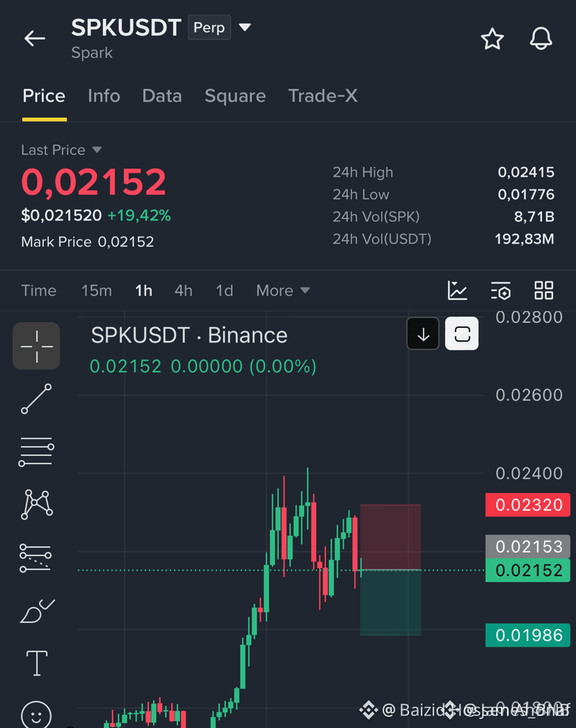Select the XABCD pattern tool
Screen dimensions: 576x728
click(x=37, y=504)
